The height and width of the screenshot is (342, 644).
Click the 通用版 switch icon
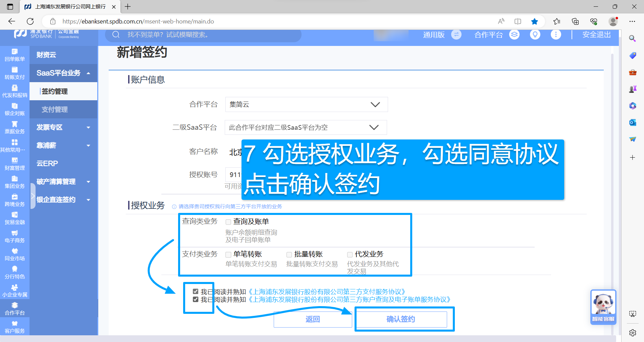[456, 35]
